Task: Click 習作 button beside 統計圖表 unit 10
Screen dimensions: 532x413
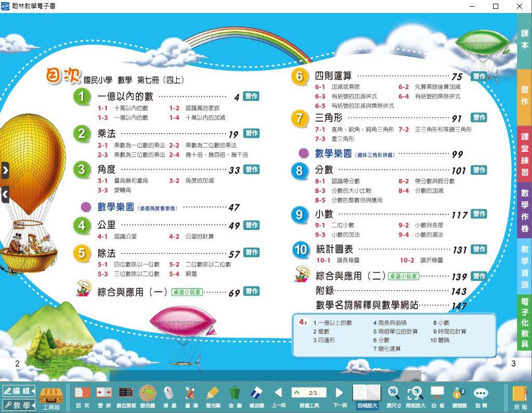Action: pos(479,249)
